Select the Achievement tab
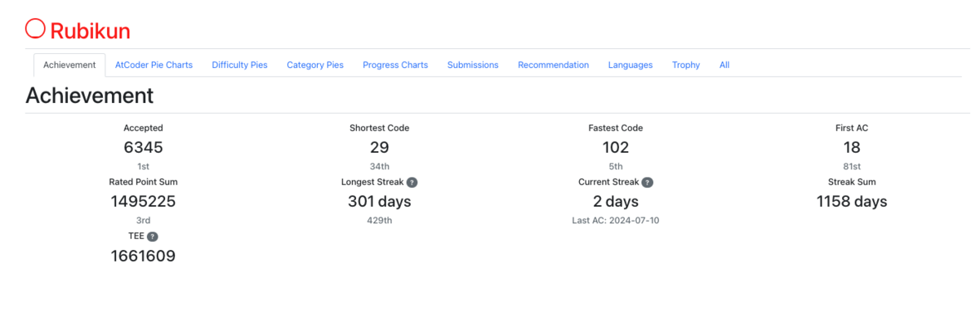980x318 pixels. [70, 65]
